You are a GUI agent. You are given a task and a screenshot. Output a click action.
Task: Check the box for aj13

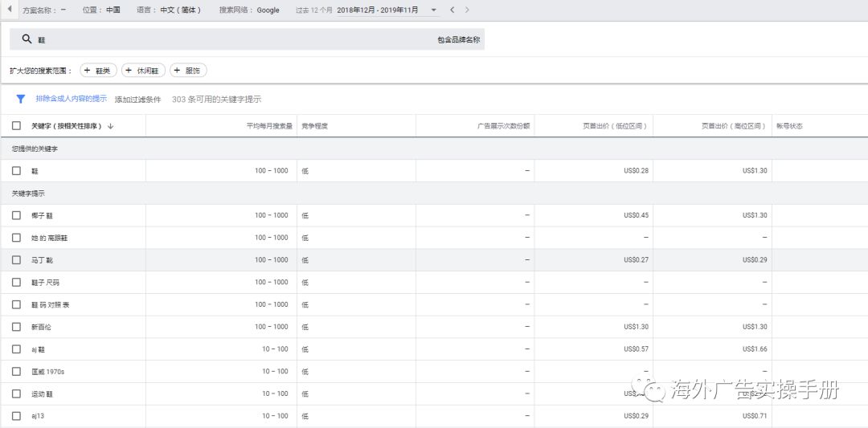(17, 416)
